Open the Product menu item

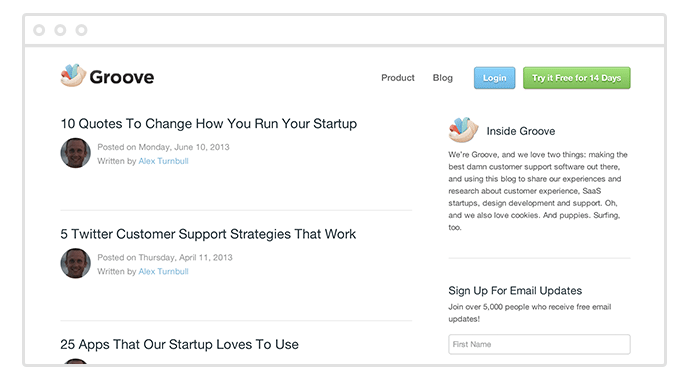(398, 78)
